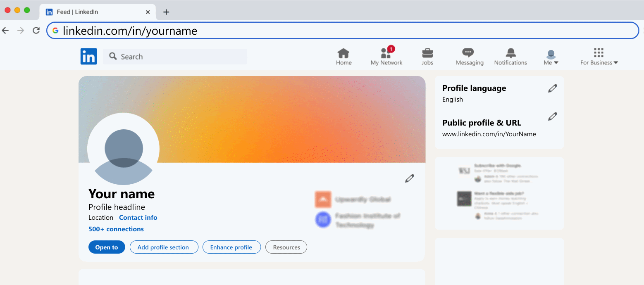Edit Public profile & URL pencil
Viewport: 644px width, 285px height.
pyautogui.click(x=552, y=117)
